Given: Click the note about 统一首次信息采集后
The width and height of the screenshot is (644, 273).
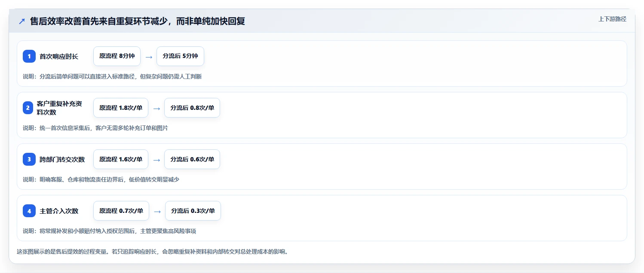Looking at the screenshot, I should (95, 128).
